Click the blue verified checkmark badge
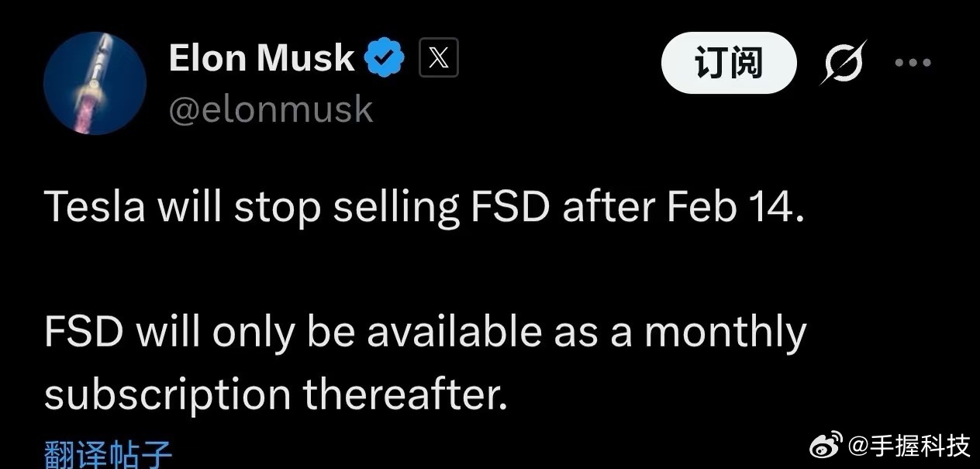Viewport: 980px width, 469px height. 385,59
